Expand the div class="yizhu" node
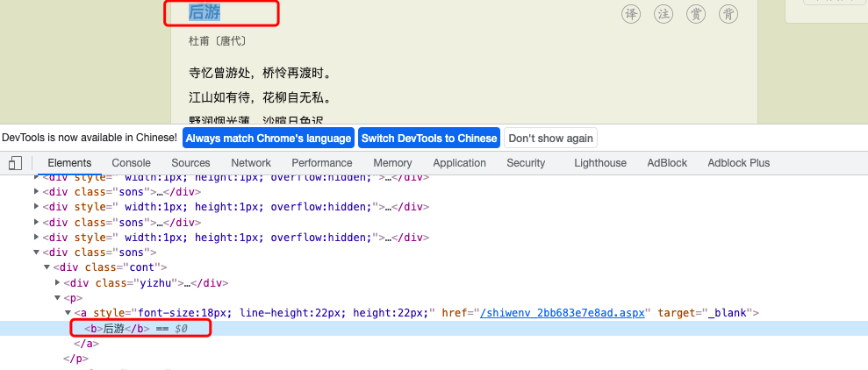This screenshot has width=868, height=370. click(58, 283)
